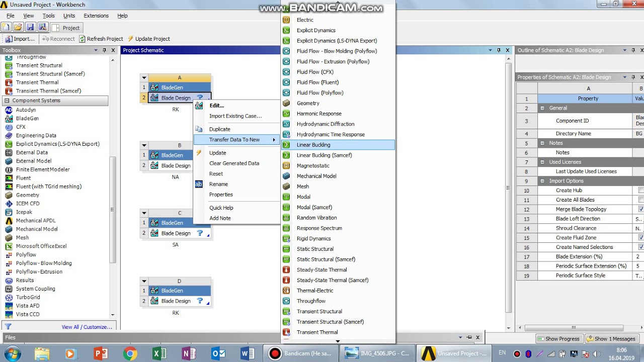Click the CFX icon in Component Systems
Viewport: 644px width, 362px height.
(x=9, y=127)
